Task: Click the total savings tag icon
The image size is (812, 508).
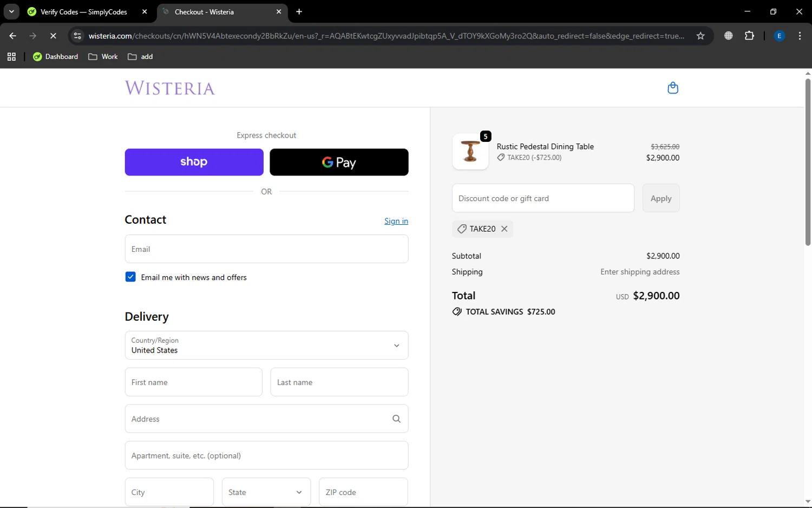Action: point(457,312)
